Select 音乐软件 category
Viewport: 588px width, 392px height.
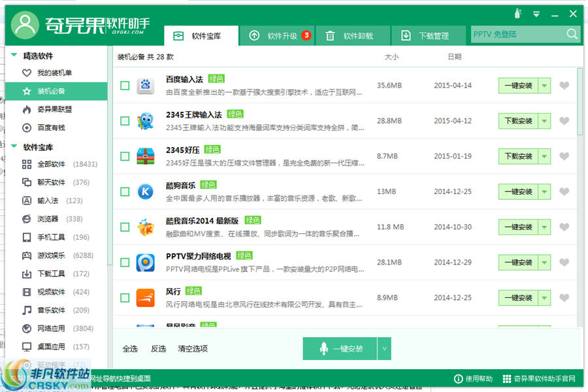click(56, 310)
